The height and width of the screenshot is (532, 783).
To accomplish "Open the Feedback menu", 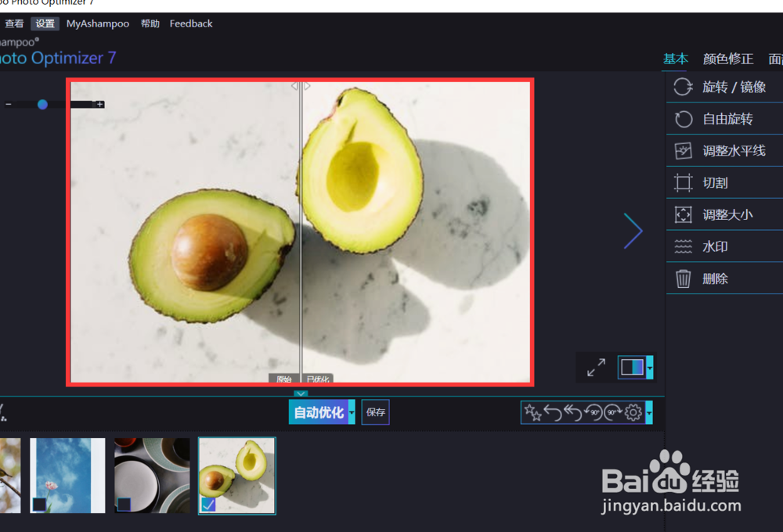I will click(191, 23).
